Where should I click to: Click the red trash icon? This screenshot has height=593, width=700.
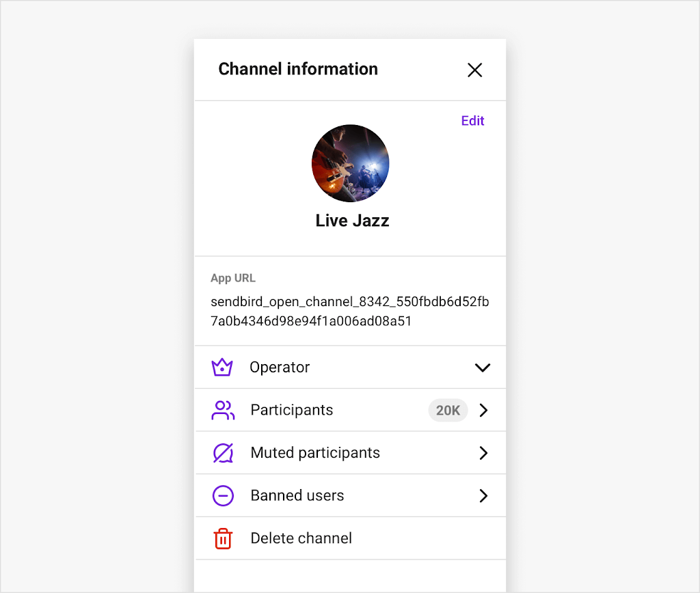click(223, 538)
